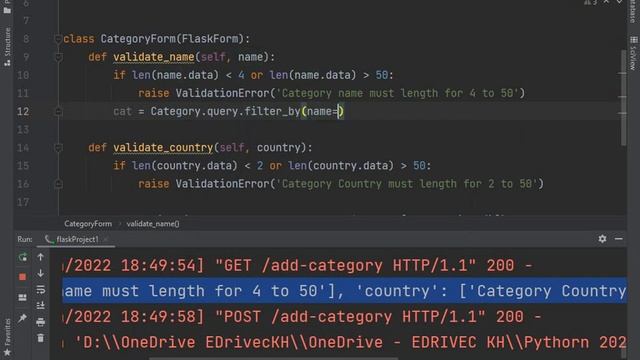640x360 pixels.
Task: Stop the running process with red square
Action: [22, 277]
